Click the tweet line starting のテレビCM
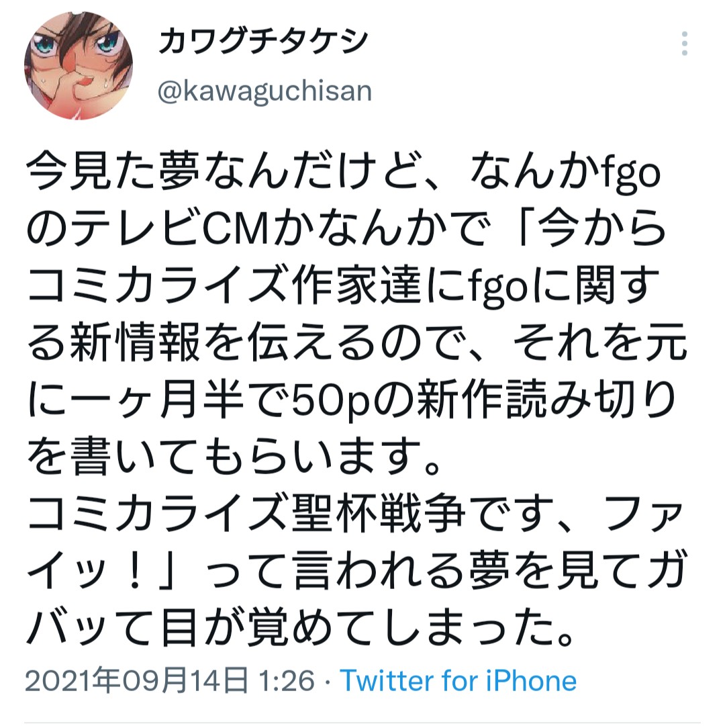This screenshot has width=725, height=728. (x=346, y=228)
